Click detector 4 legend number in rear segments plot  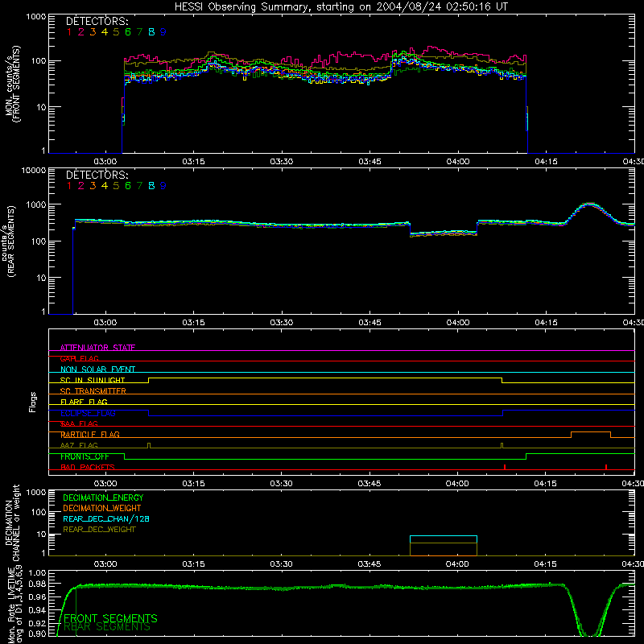click(105, 186)
